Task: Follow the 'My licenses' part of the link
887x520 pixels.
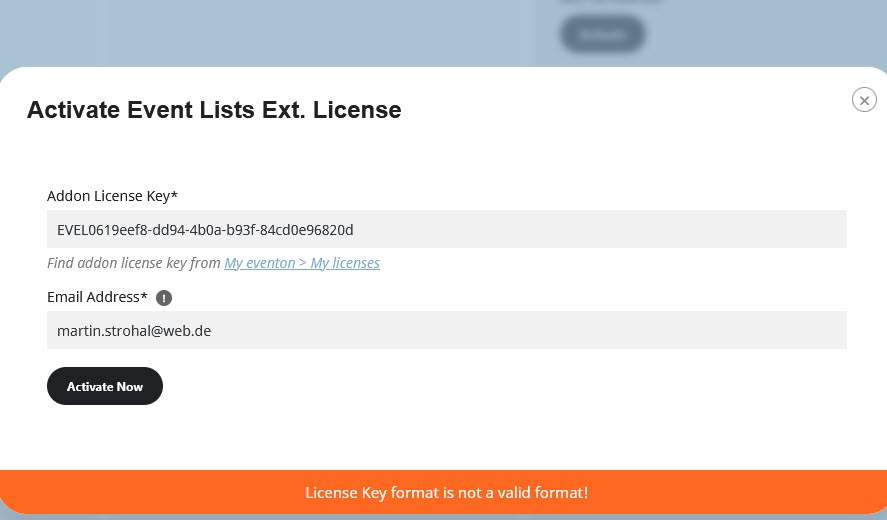Action: pos(345,263)
